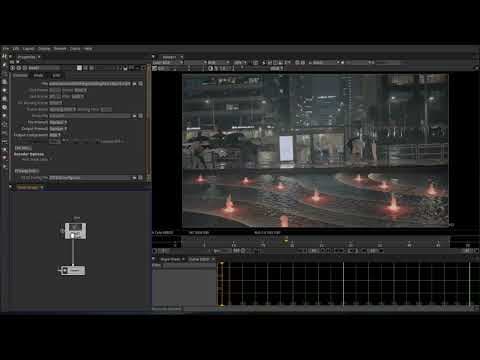Open the Render menu
This screenshot has width=480, height=360.
(60, 49)
